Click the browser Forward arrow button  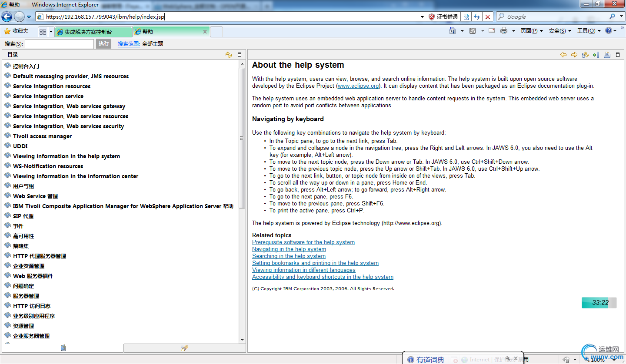click(19, 17)
